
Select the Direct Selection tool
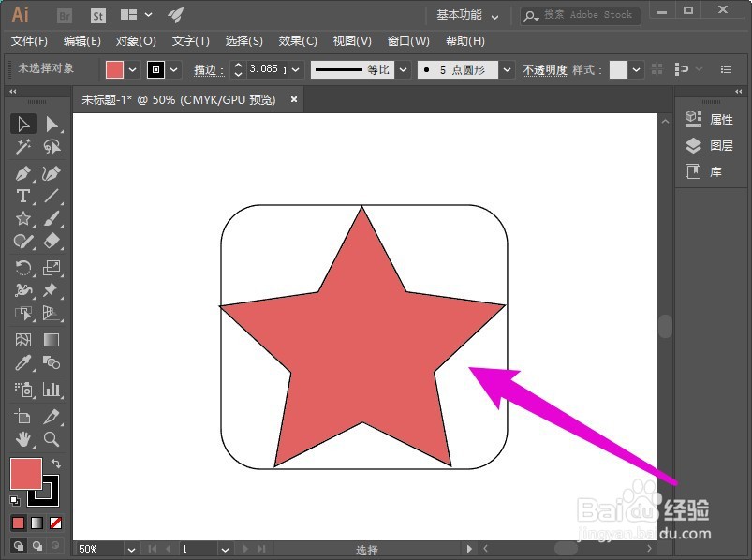point(52,124)
